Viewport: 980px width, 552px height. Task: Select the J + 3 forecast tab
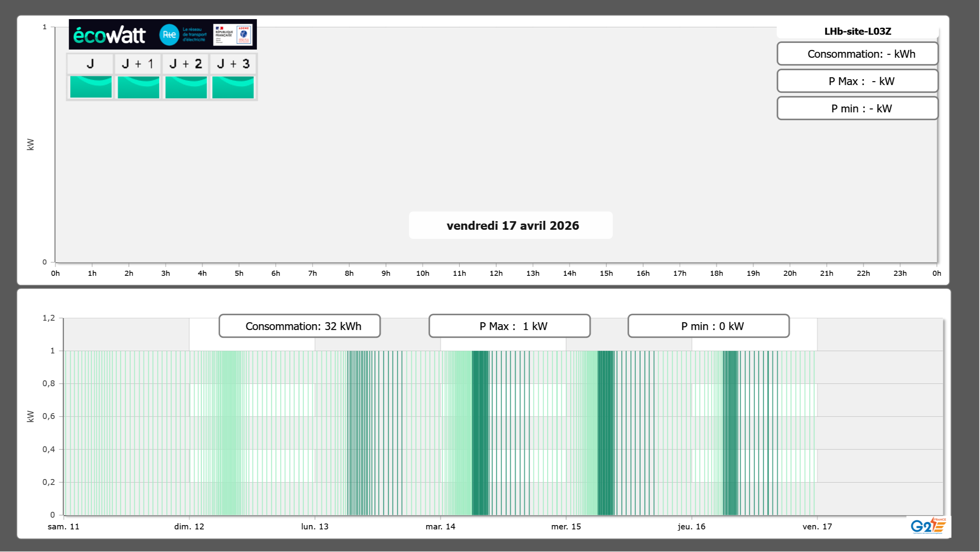point(233,64)
